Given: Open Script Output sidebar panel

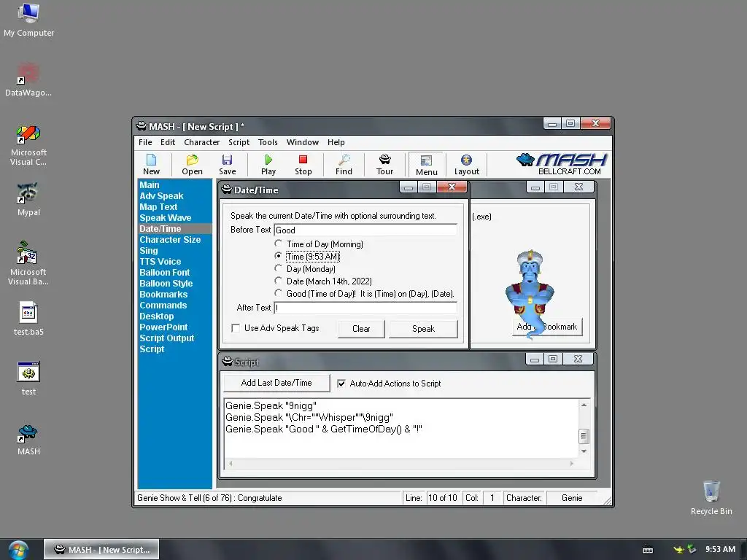Looking at the screenshot, I should tap(167, 338).
